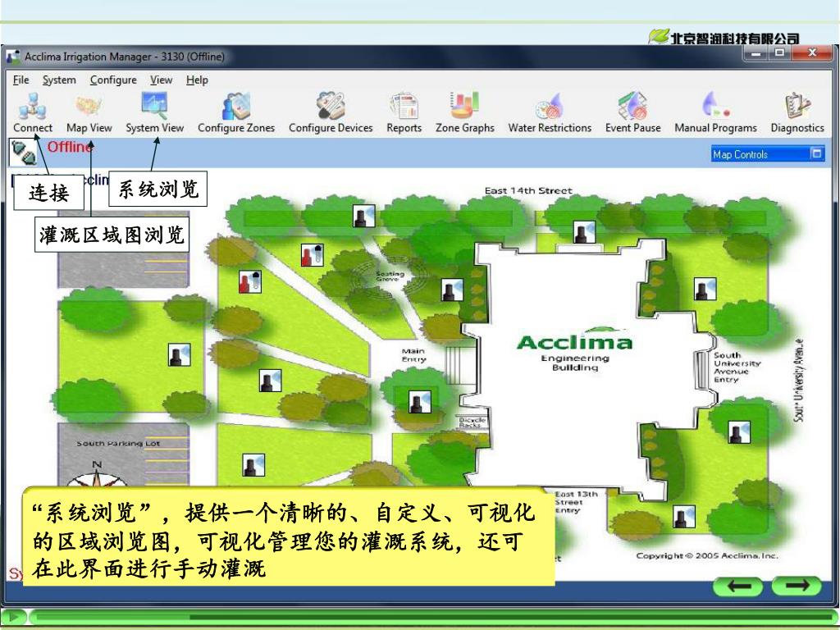Click the green playback progress bar
This screenshot has height=630, width=840.
click(431, 617)
